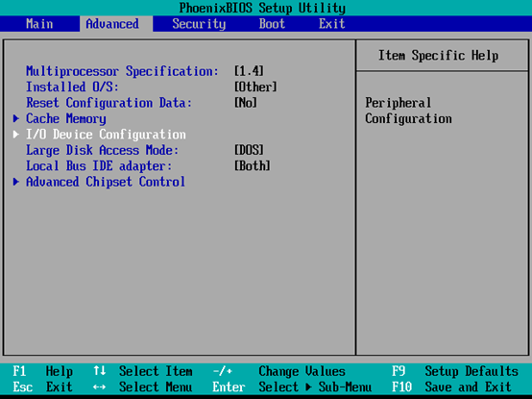Screen dimensions: 532x399
Task: Open Advanced Chipset Control entry
Action: point(106,182)
